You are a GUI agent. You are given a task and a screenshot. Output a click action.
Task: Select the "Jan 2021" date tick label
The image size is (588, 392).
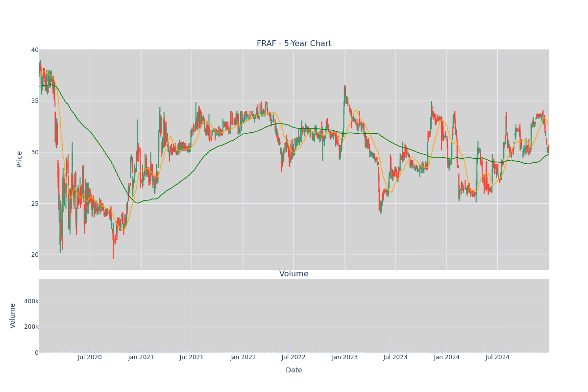click(x=141, y=357)
